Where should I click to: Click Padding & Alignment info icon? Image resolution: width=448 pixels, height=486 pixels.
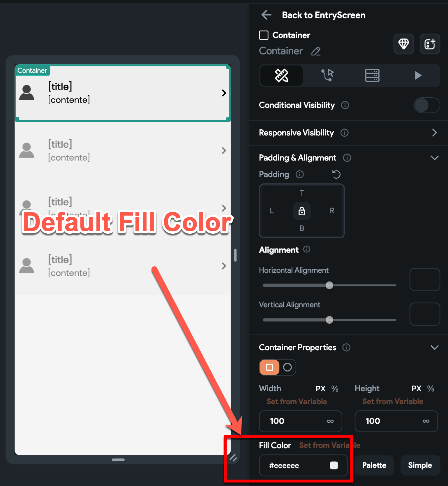coord(347,158)
